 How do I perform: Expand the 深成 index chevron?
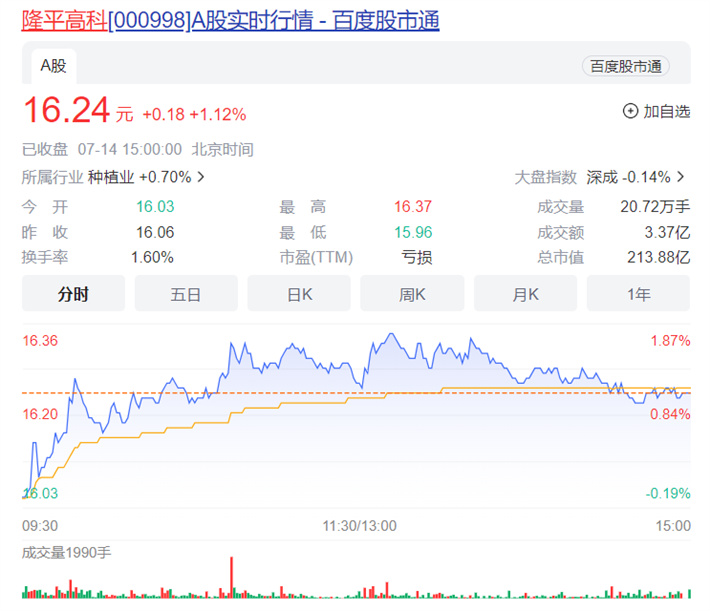pos(682,177)
